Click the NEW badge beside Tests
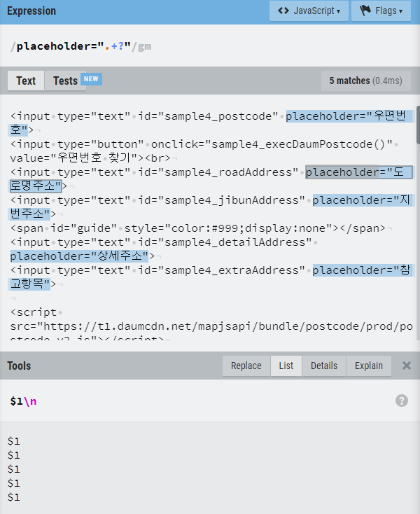The width and height of the screenshot is (420, 514). click(x=91, y=79)
